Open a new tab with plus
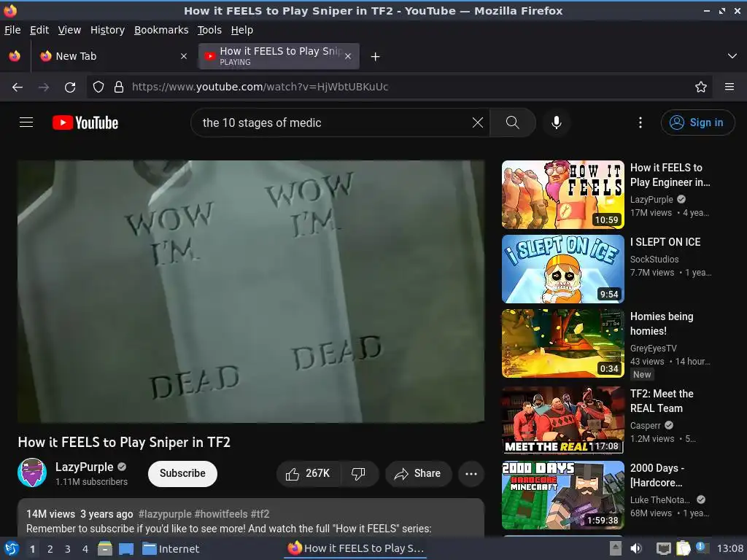 [376, 57]
